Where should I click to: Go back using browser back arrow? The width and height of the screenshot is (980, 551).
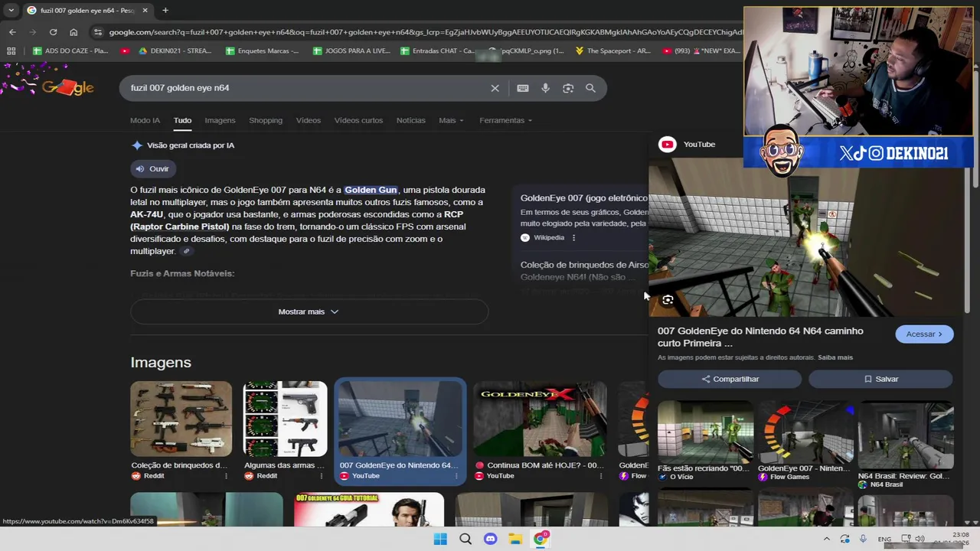[12, 32]
